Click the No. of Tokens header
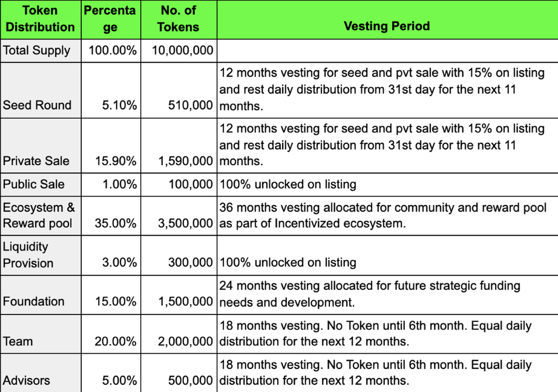558x392 pixels. coord(178,19)
